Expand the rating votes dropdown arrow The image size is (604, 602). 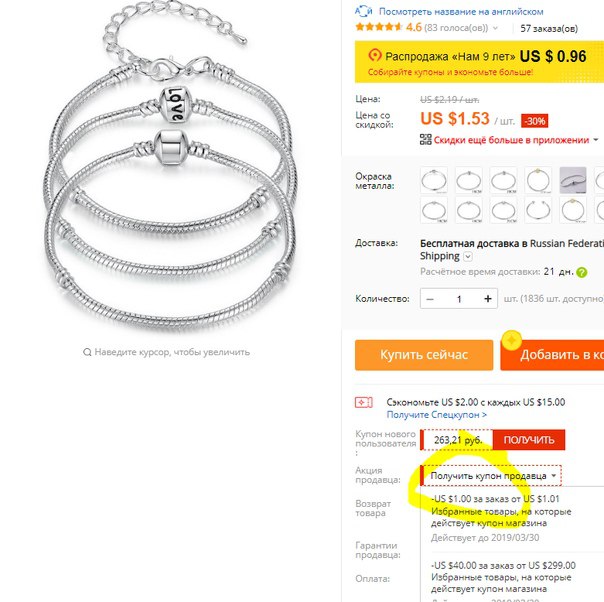click(x=495, y=28)
